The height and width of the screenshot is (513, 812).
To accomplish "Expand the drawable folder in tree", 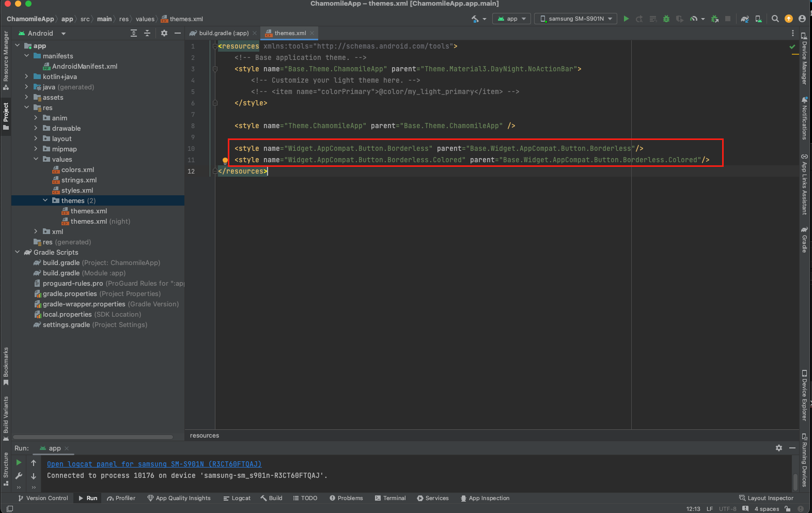I will pyautogui.click(x=36, y=129).
